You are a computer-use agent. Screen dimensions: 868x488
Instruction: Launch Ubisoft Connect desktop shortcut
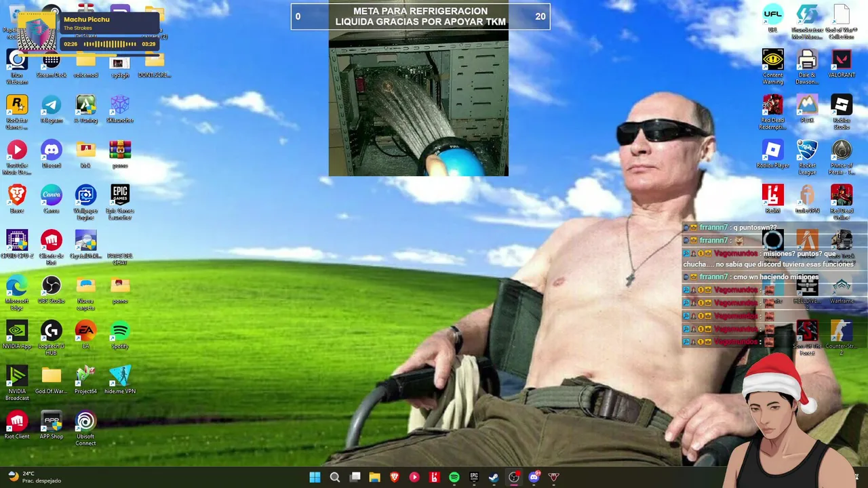point(85,429)
